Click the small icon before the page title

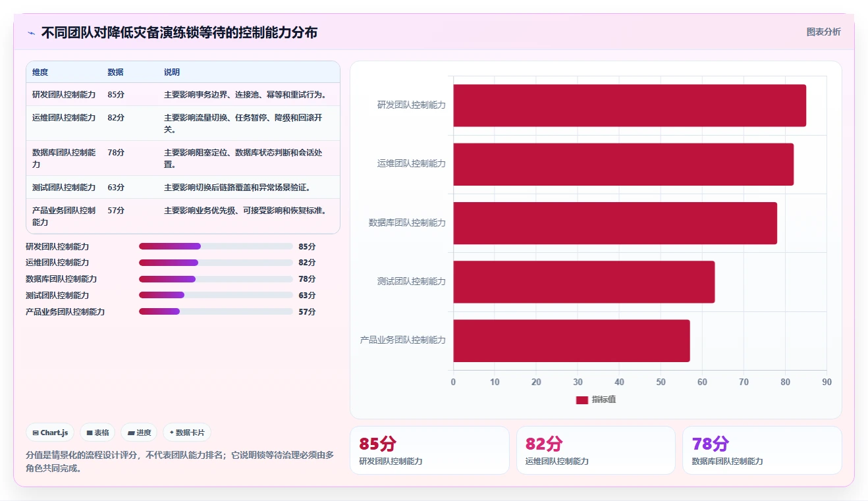point(31,33)
